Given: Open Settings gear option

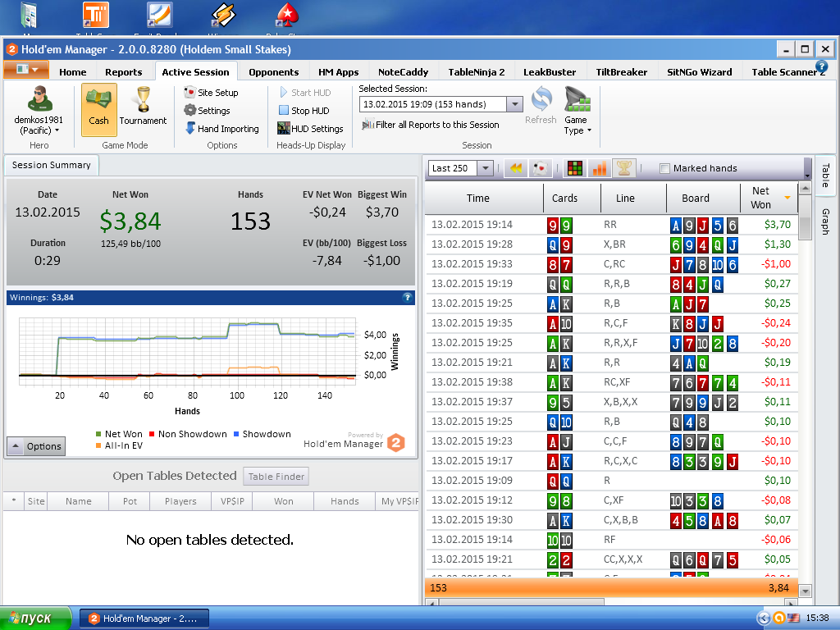Looking at the screenshot, I should [x=207, y=111].
